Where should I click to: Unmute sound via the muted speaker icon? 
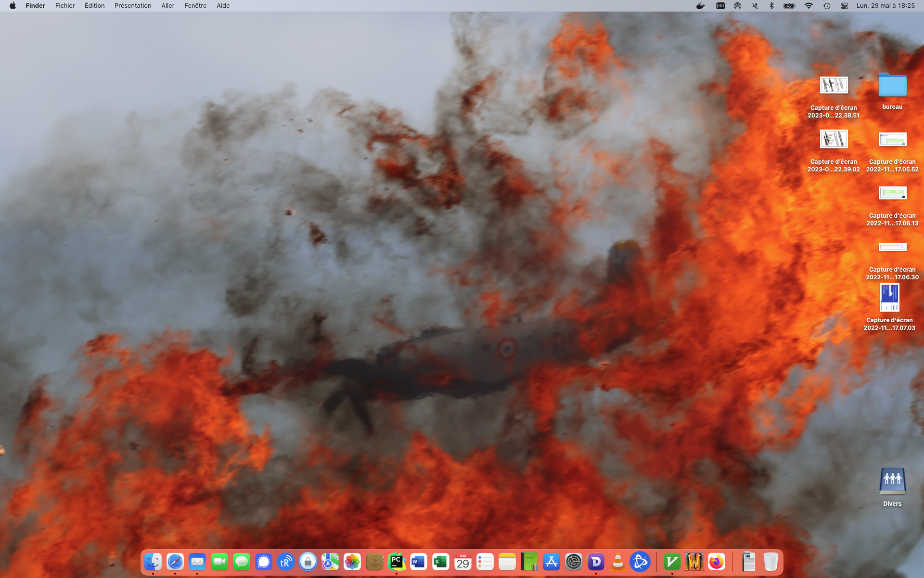click(x=755, y=6)
